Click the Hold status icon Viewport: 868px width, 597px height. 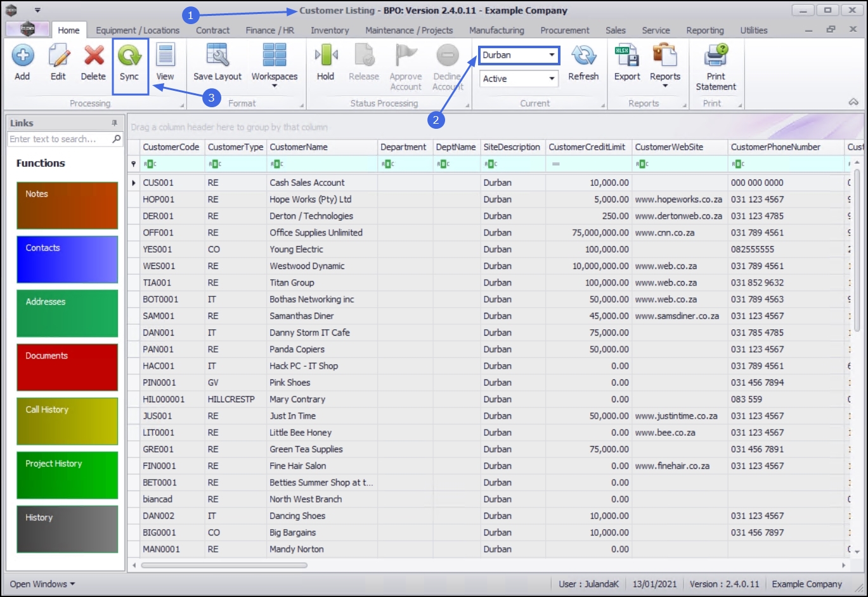[x=326, y=56]
